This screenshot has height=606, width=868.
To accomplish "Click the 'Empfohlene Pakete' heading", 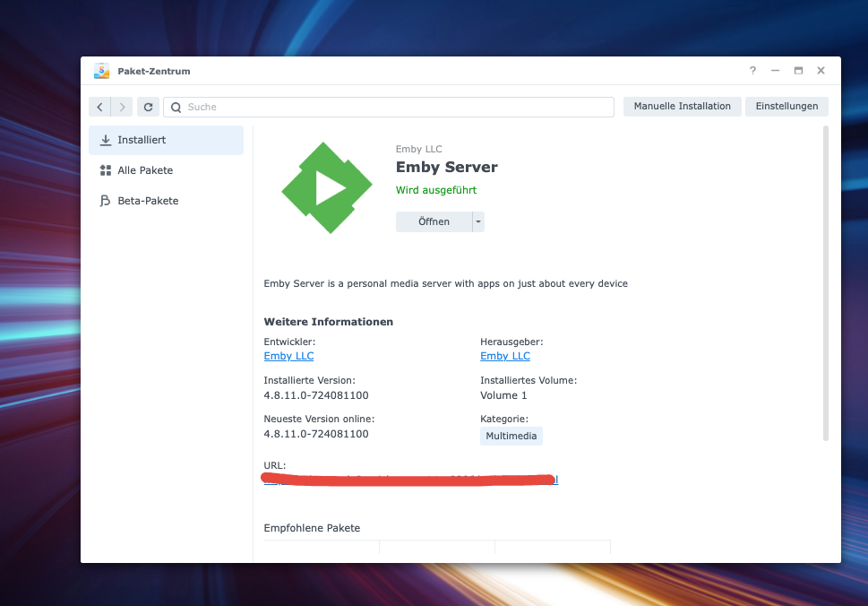I will [312, 528].
